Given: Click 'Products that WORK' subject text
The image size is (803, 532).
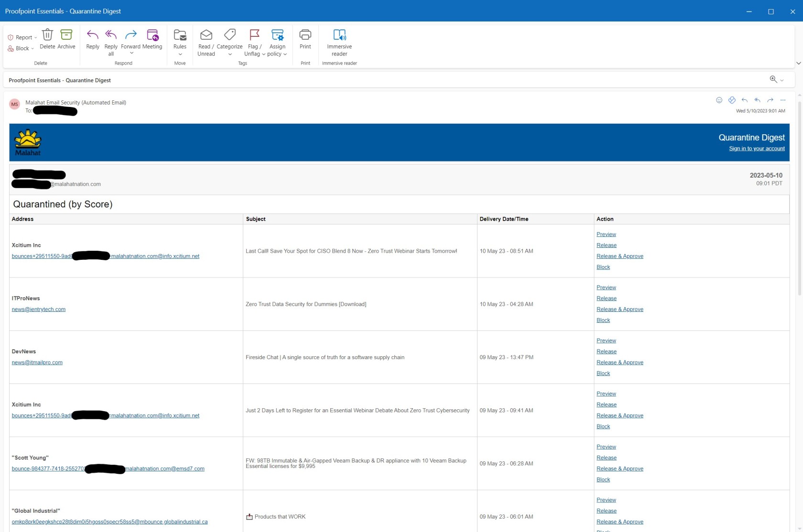Looking at the screenshot, I should coord(280,517).
